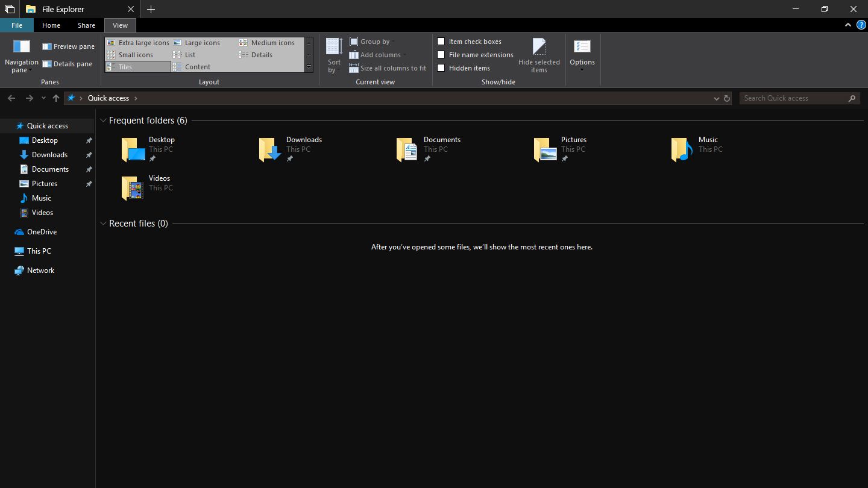This screenshot has height=488, width=868.
Task: Switch layout to Small icons
Action: click(x=130, y=55)
